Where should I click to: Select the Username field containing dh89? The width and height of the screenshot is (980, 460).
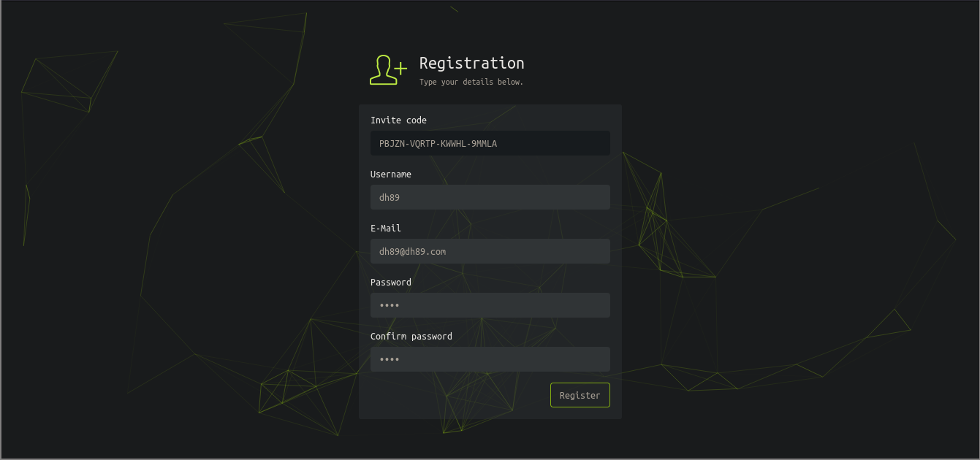click(490, 197)
